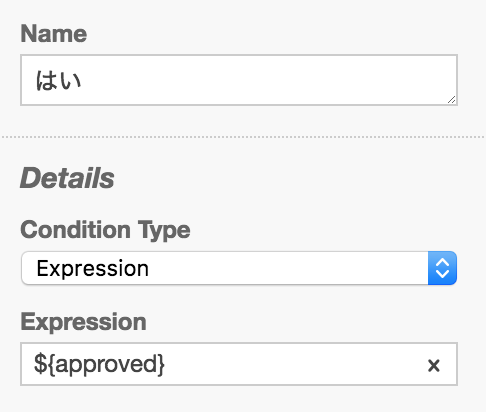Click the Condition Type label
The image size is (486, 412).
(x=105, y=230)
